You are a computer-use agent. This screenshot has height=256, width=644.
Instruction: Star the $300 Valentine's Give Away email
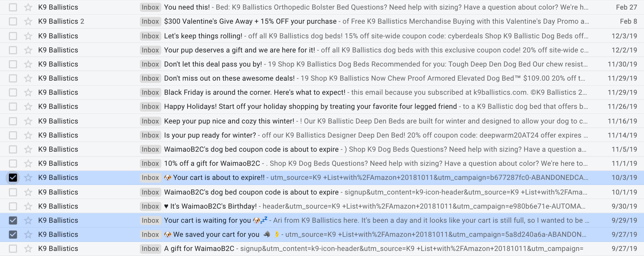(x=28, y=21)
